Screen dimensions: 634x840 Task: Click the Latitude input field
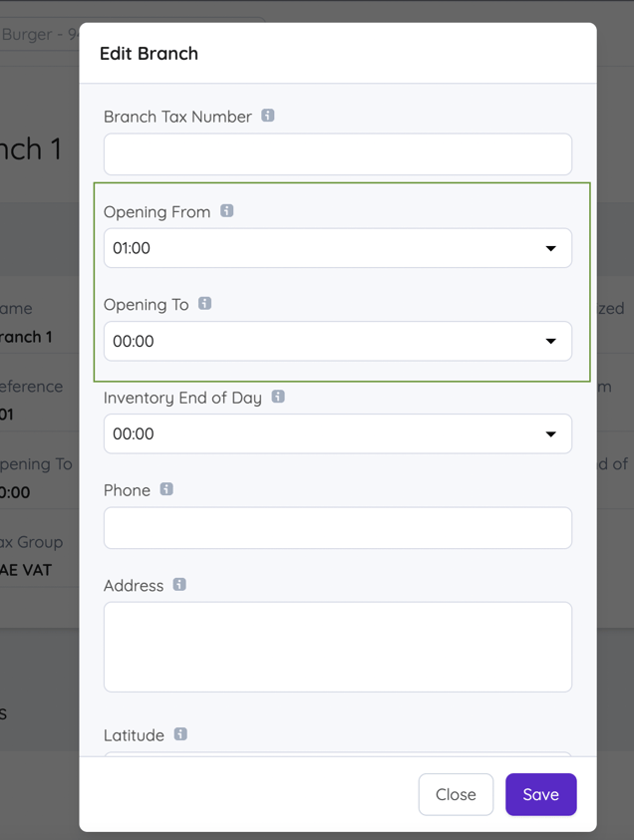point(337,757)
